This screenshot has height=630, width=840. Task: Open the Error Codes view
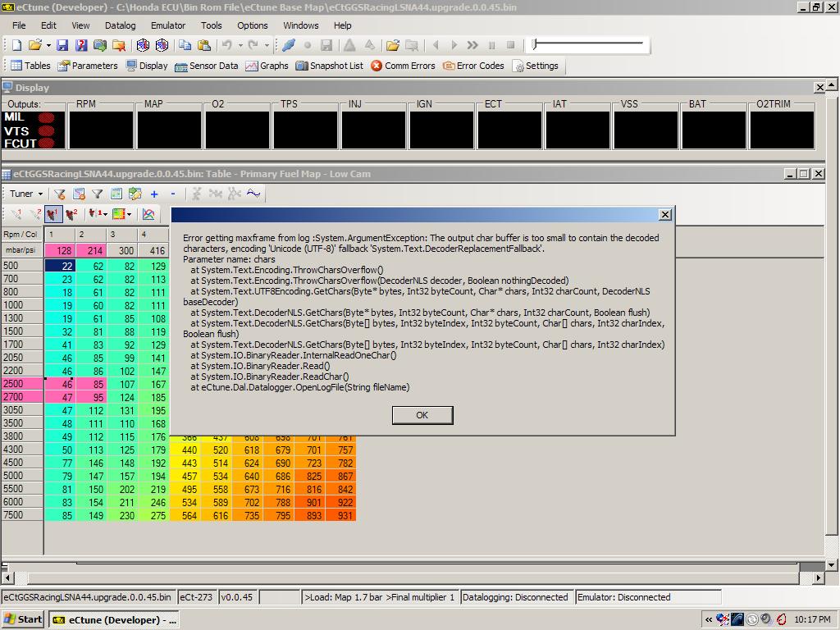[473, 66]
